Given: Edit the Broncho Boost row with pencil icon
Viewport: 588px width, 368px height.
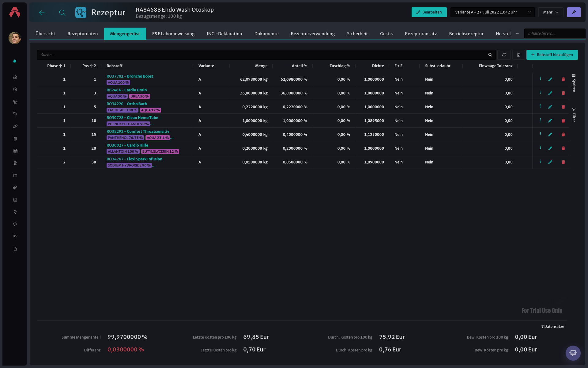Looking at the screenshot, I should pos(550,79).
